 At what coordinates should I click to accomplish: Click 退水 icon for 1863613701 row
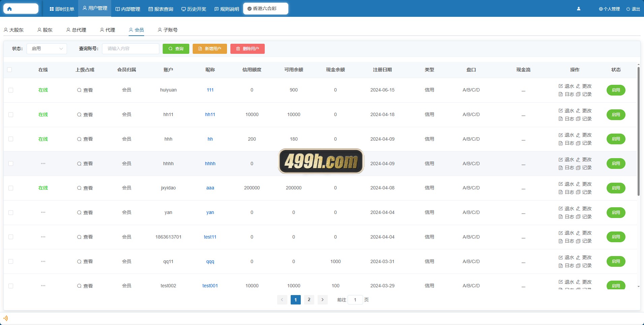[x=560, y=233]
